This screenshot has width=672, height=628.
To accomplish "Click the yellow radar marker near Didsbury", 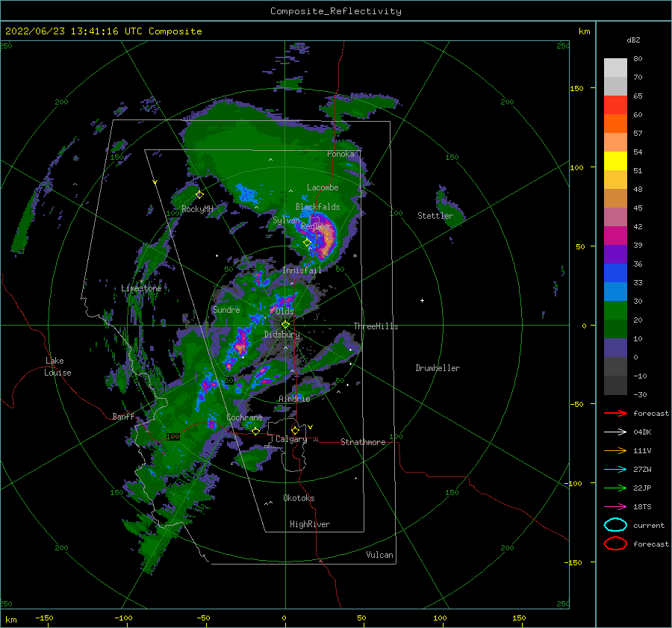I will (x=285, y=325).
